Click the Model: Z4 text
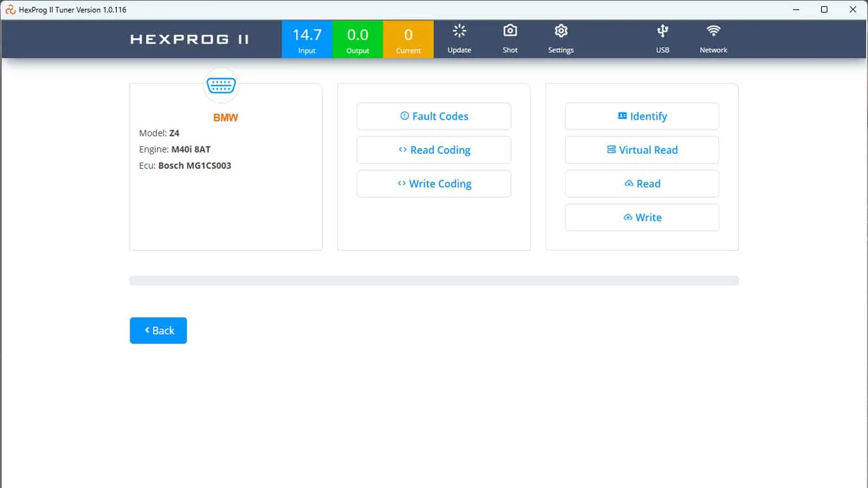 [x=159, y=133]
